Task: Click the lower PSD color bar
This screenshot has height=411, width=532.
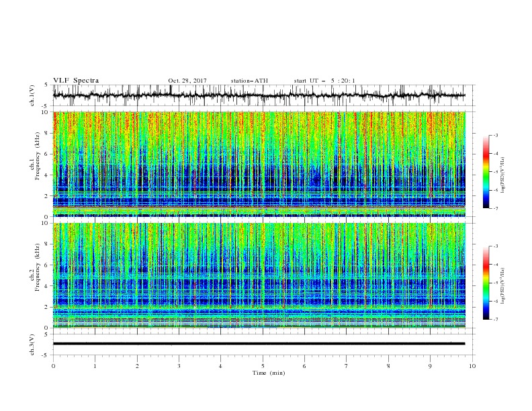Action: coord(486,283)
